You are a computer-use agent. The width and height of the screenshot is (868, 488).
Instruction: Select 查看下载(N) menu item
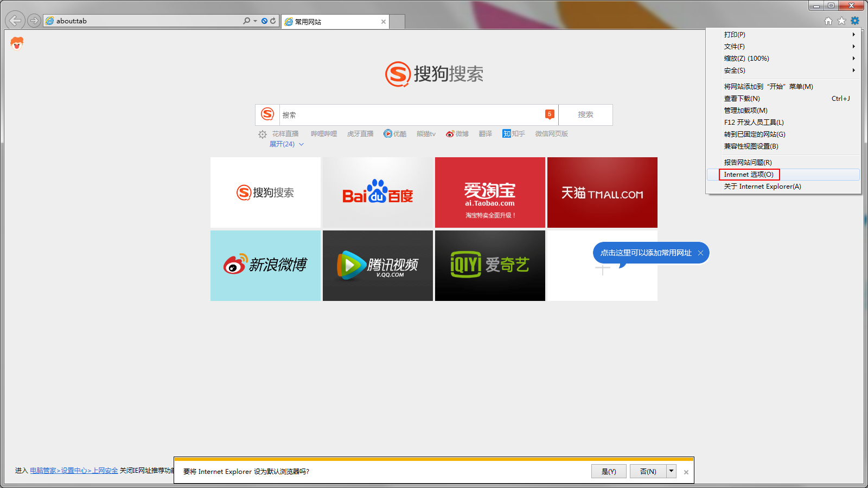pos(784,98)
